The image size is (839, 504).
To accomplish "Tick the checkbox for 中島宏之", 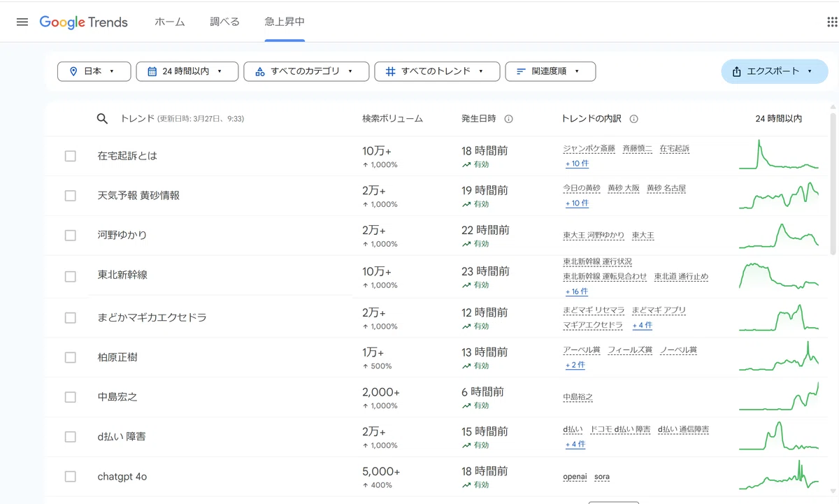I will pos(70,397).
